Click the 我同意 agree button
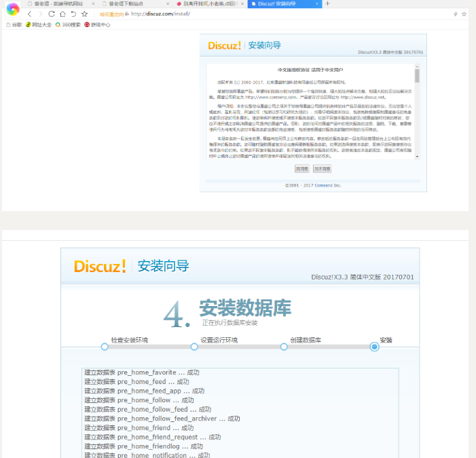 301,169
